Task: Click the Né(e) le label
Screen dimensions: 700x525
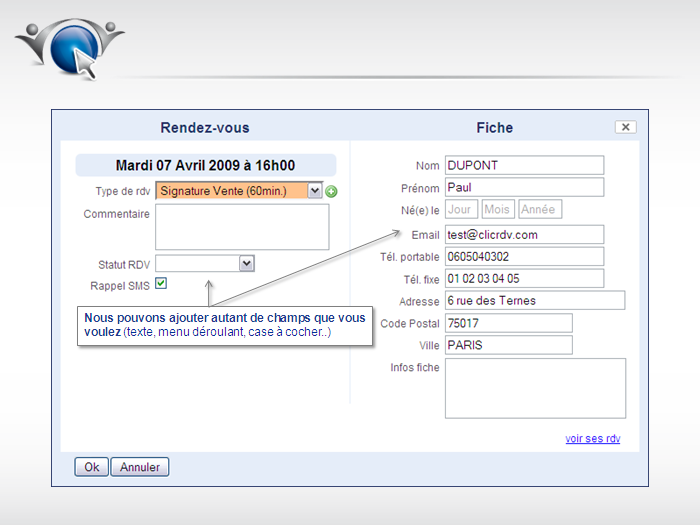Action: (x=420, y=210)
